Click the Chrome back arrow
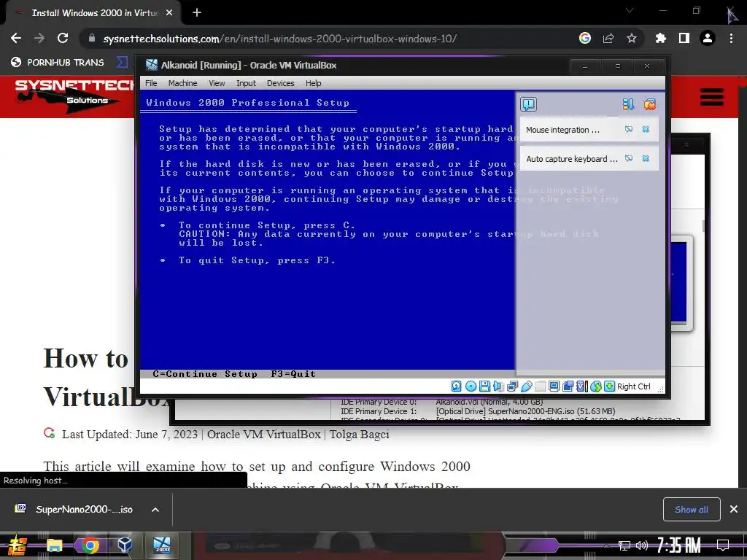The height and width of the screenshot is (560, 747). click(16, 38)
